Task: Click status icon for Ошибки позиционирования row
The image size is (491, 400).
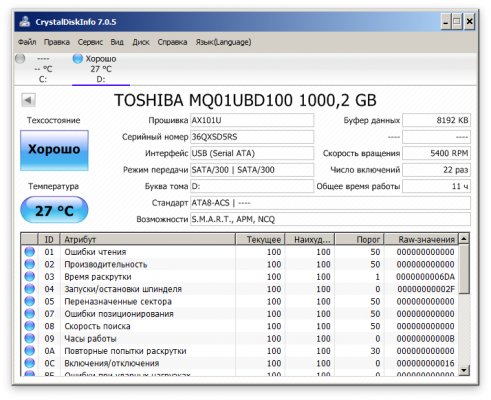Action: [x=30, y=313]
